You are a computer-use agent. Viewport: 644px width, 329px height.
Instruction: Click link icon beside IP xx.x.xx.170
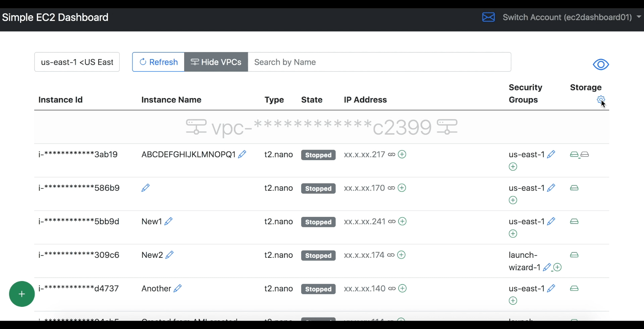click(x=391, y=188)
